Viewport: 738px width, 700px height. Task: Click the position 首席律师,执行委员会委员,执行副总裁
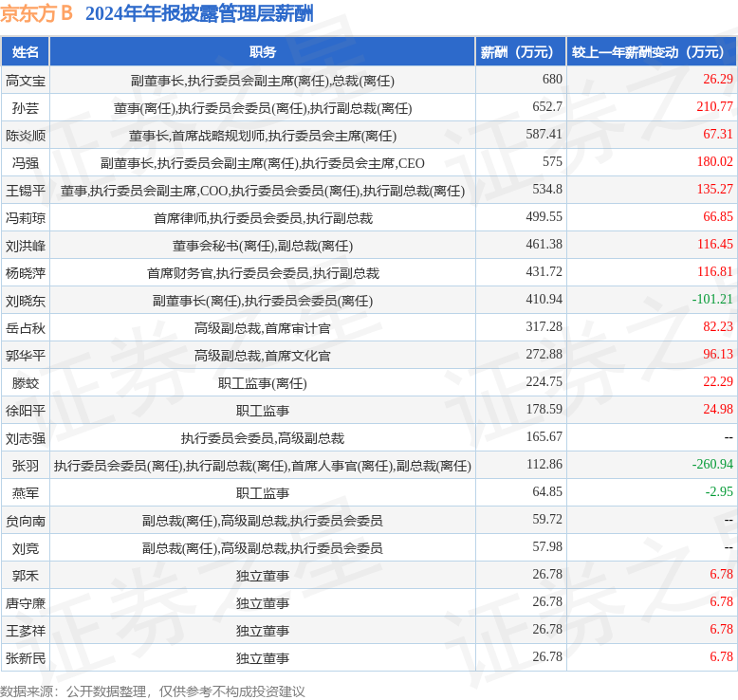click(263, 218)
